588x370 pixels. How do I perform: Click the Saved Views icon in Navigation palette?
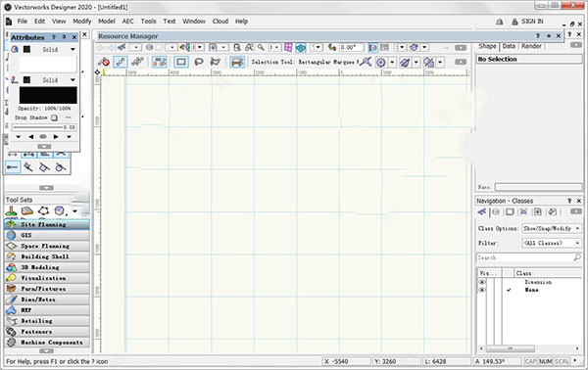point(538,212)
